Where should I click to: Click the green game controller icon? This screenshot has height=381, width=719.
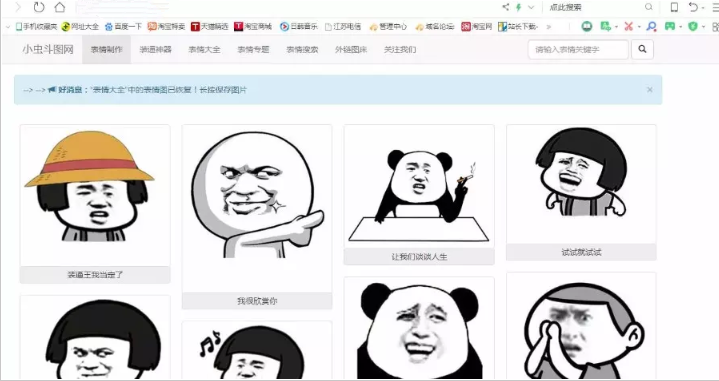tap(670, 26)
